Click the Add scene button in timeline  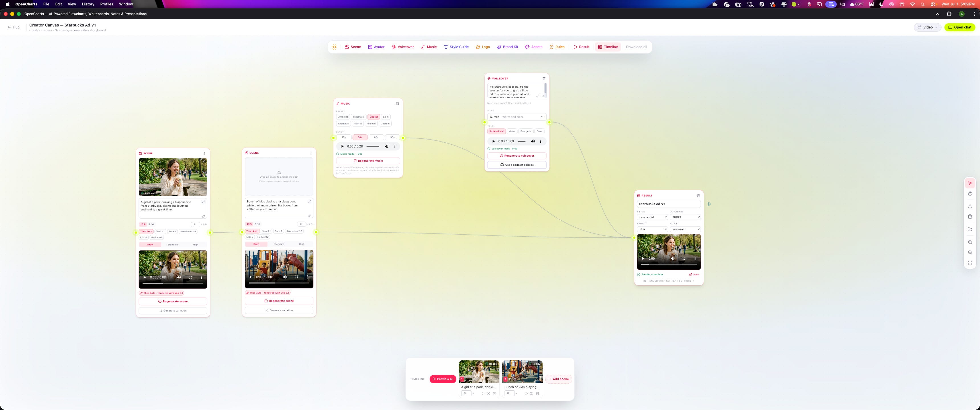(x=558, y=379)
